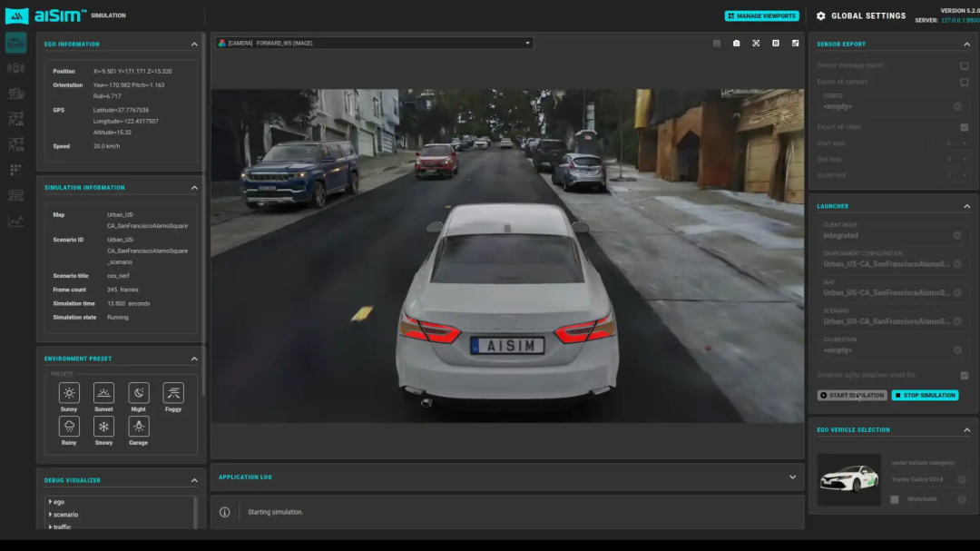Click the Stop Simulation button
This screenshot has height=551, width=980.
(x=925, y=395)
